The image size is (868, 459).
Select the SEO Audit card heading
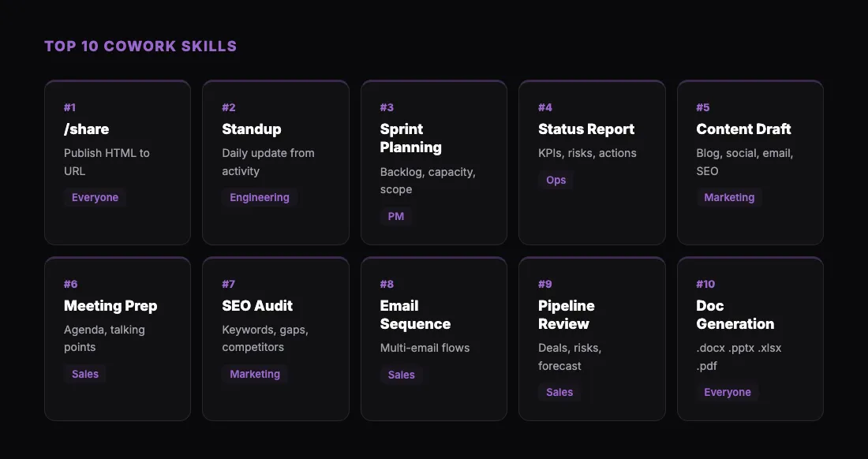coord(257,306)
